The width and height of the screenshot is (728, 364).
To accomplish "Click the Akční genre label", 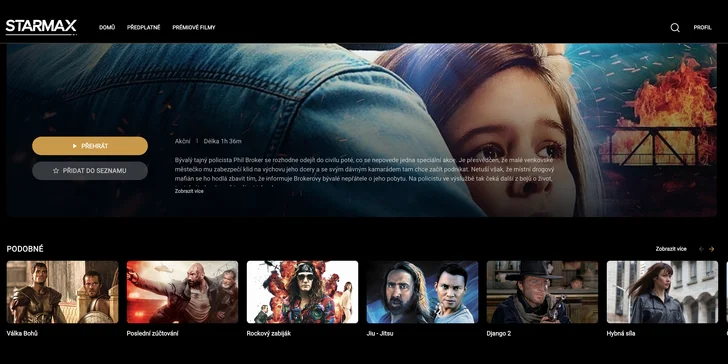I will coord(182,141).
